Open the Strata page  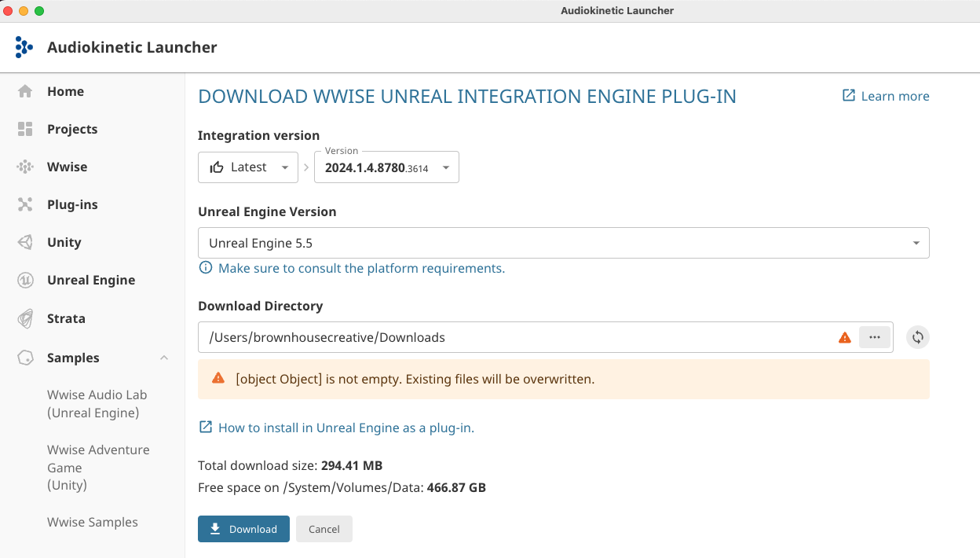66,318
